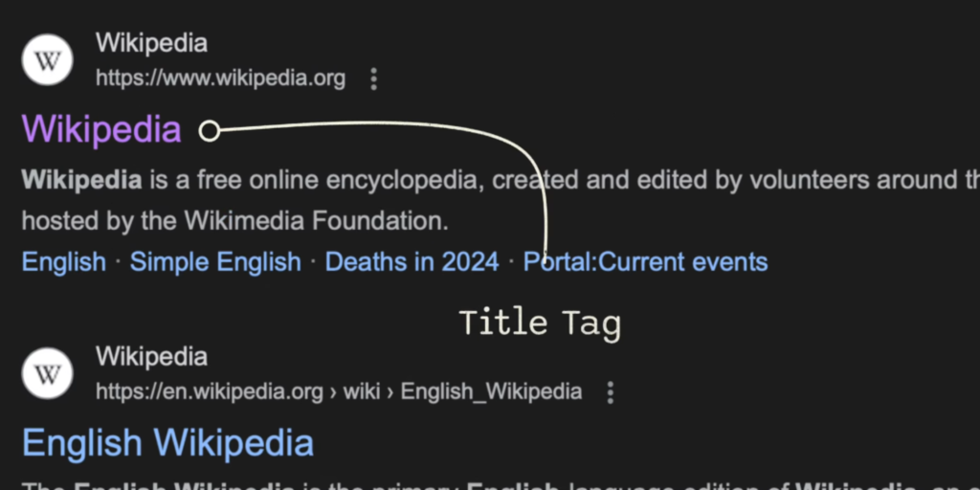
Task: Follow the Simple English sitelink
Action: pos(215,261)
